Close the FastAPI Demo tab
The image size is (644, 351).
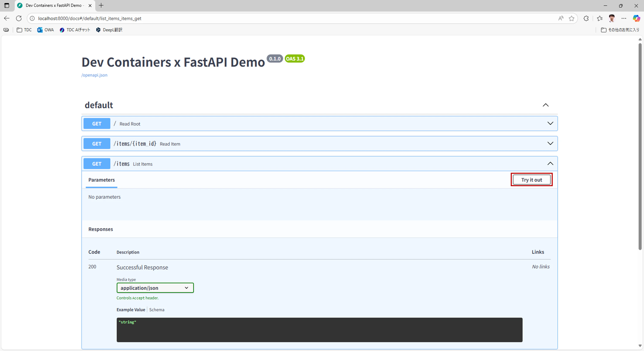[x=90, y=5]
